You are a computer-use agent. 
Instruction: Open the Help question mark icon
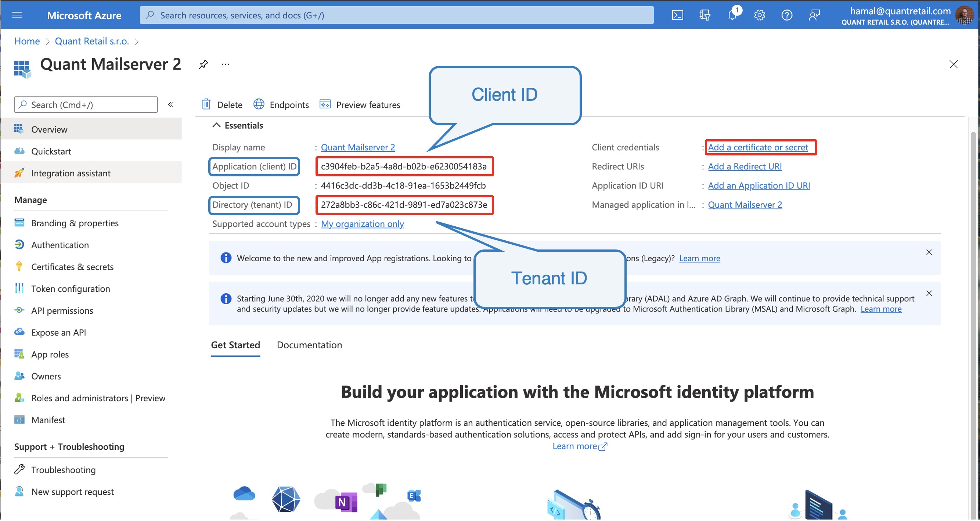point(787,15)
